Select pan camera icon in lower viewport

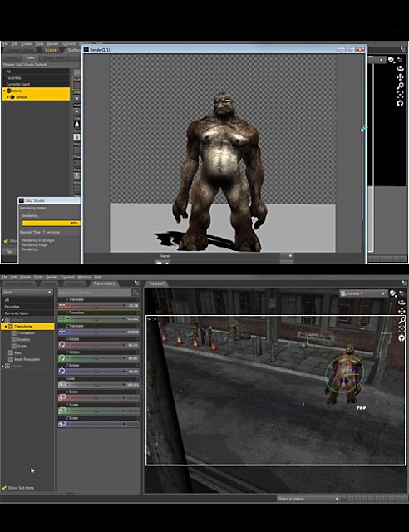(x=402, y=312)
